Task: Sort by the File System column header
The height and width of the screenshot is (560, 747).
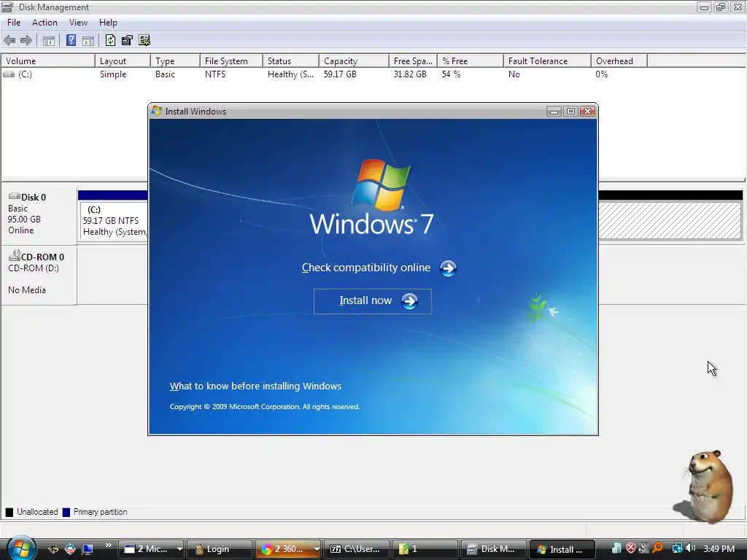Action: (x=231, y=61)
